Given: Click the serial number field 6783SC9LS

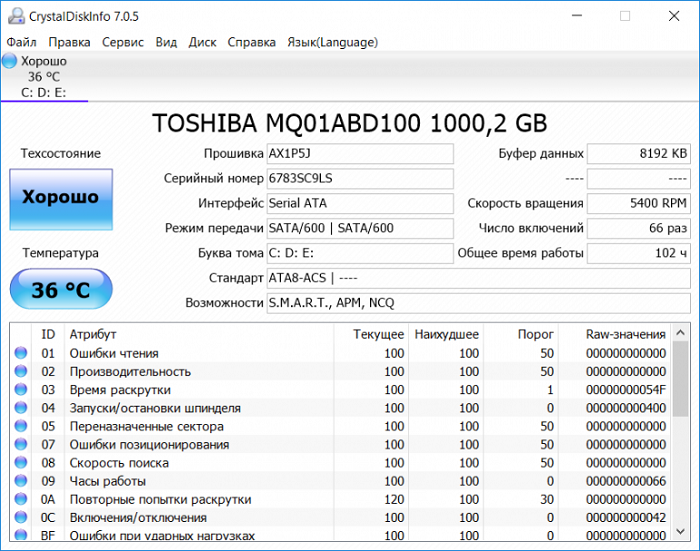Looking at the screenshot, I should coord(360,179).
